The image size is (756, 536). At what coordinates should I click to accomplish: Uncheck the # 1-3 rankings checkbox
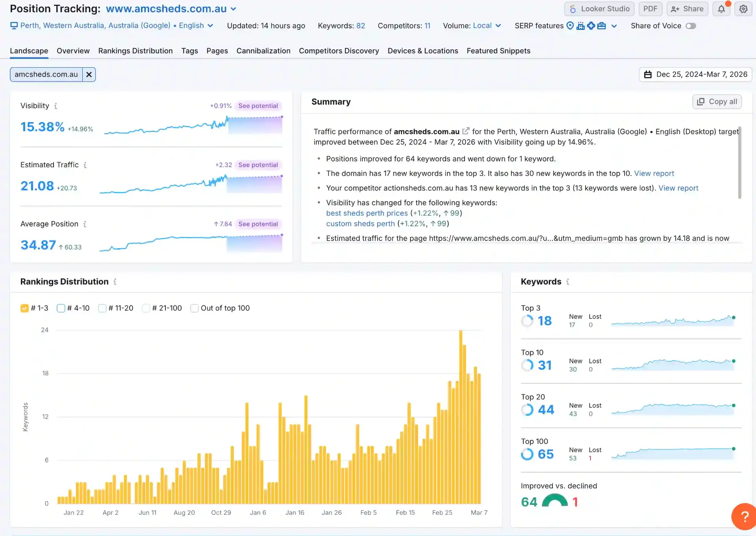[x=24, y=308]
